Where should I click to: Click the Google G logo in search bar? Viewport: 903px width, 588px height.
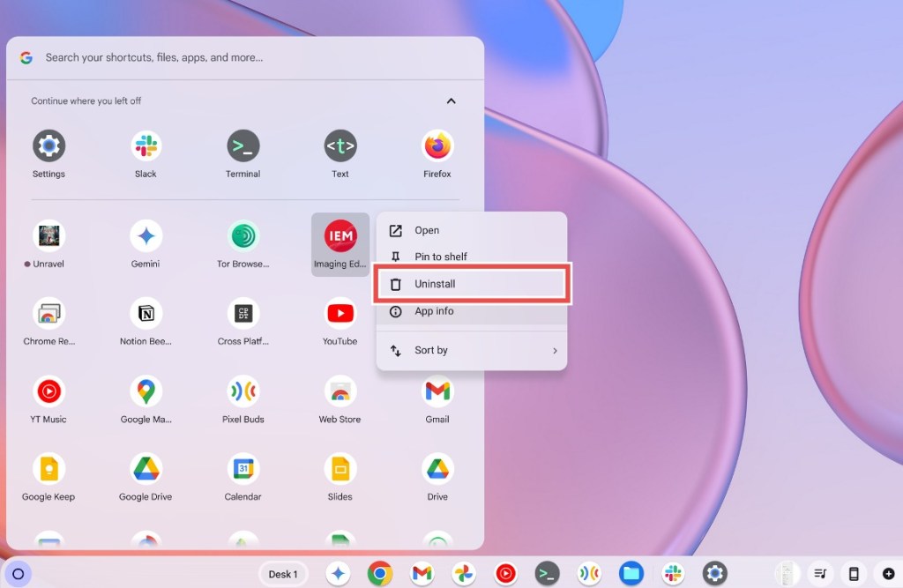tap(26, 57)
